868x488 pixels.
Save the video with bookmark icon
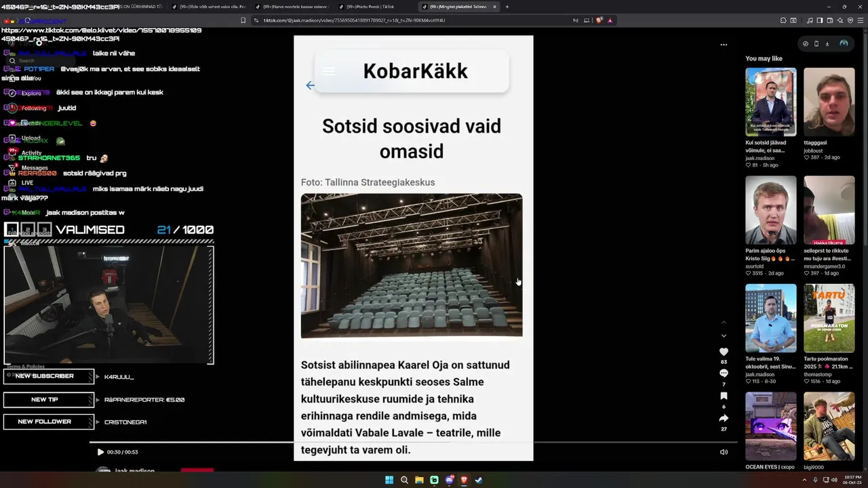coord(724,396)
